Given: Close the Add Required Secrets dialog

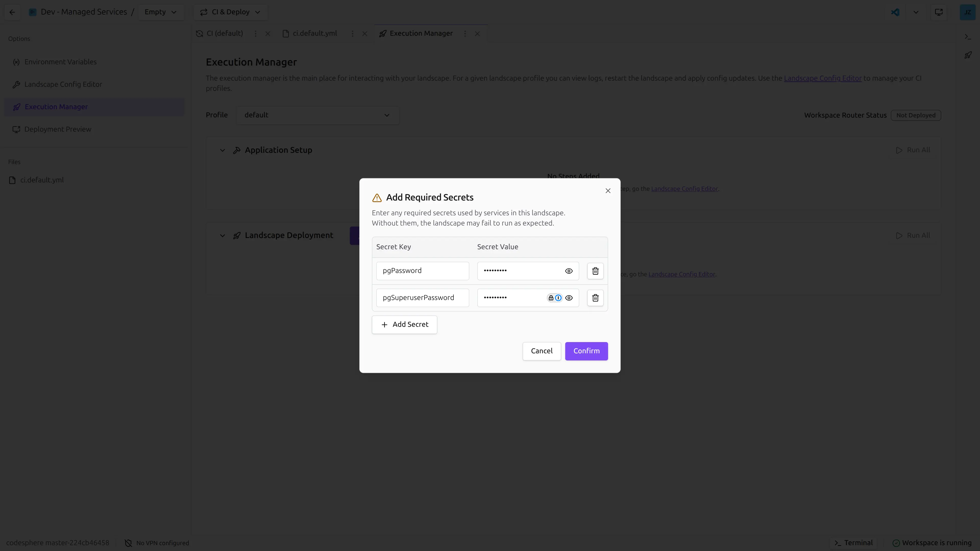Looking at the screenshot, I should [x=608, y=191].
